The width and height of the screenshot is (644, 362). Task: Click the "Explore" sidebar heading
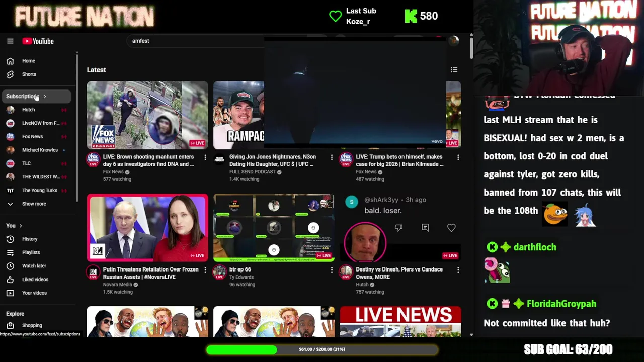(15, 314)
